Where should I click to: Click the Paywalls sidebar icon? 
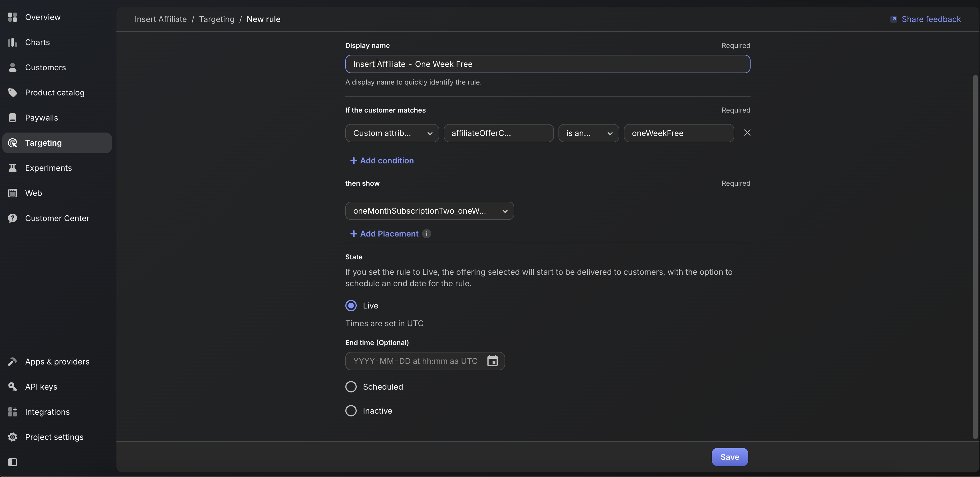click(13, 118)
